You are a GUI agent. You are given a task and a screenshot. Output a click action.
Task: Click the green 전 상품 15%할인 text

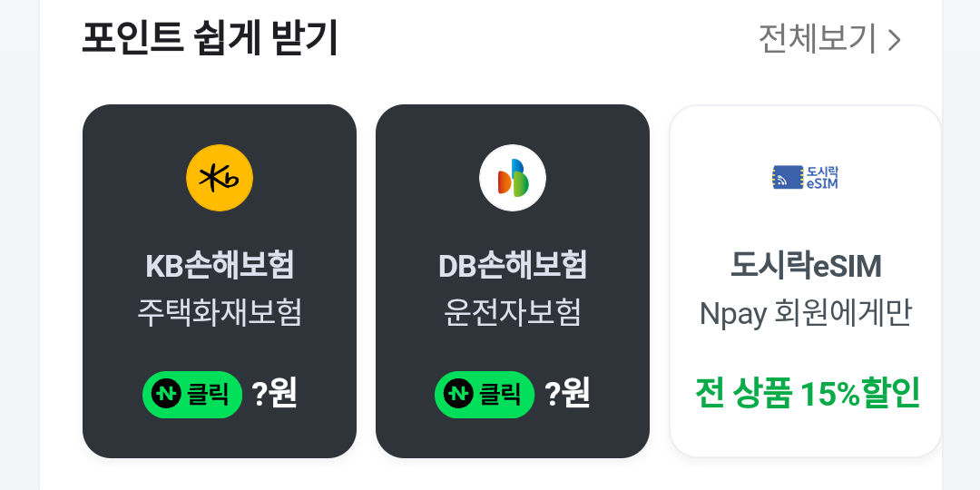(x=807, y=393)
